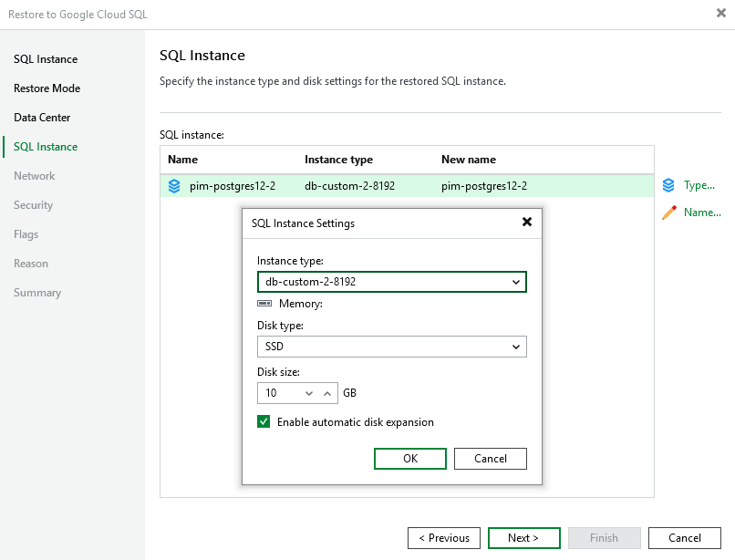The width and height of the screenshot is (735, 560).
Task: Open the Name... link
Action: (702, 213)
